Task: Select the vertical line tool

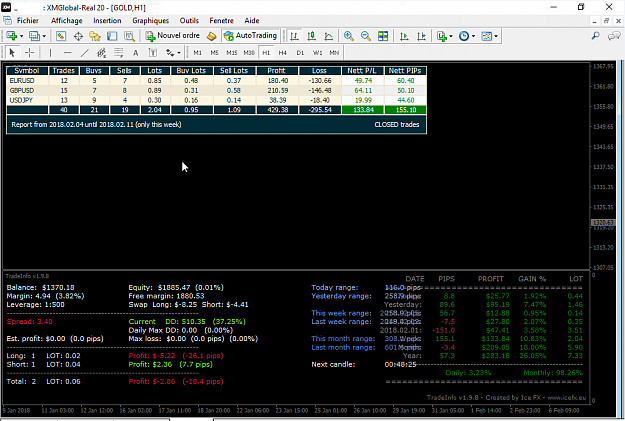Action: coord(50,52)
